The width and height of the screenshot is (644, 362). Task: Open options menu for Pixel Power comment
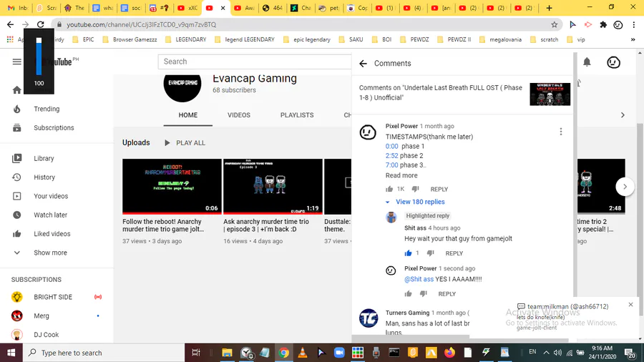coord(560,132)
